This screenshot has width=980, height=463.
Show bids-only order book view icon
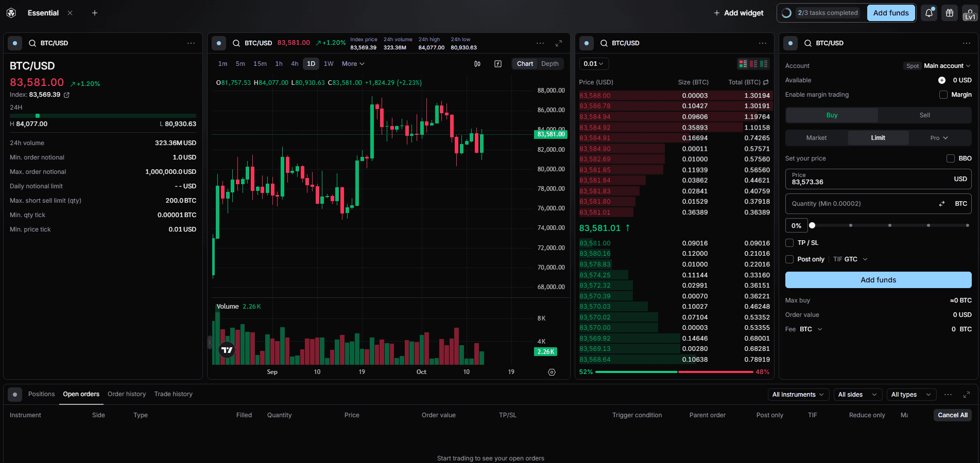pos(764,64)
